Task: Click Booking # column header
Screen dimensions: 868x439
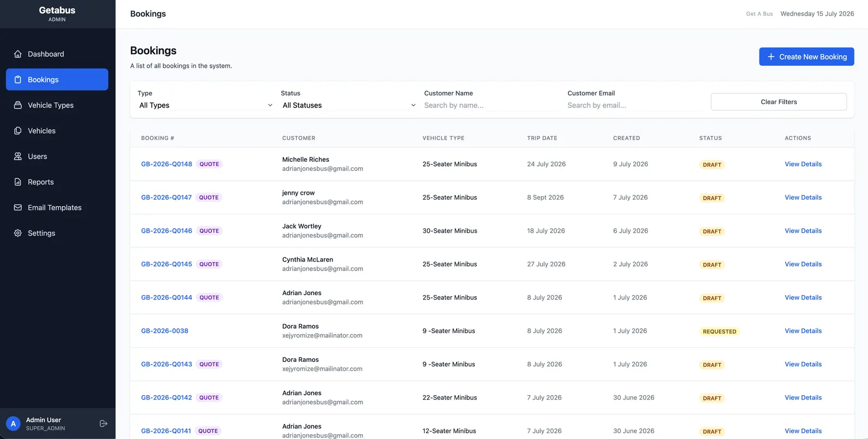Action: pos(157,138)
